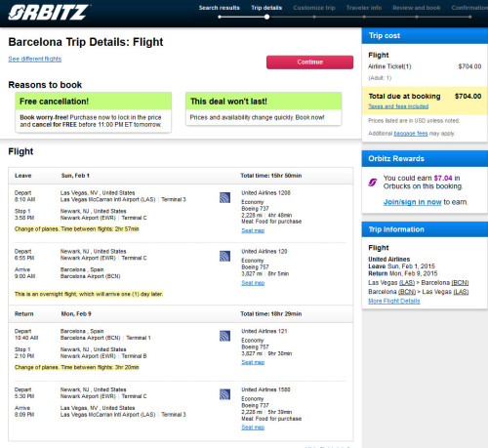Go to Search results step
Screen dimensions: 488x448
pos(220,8)
